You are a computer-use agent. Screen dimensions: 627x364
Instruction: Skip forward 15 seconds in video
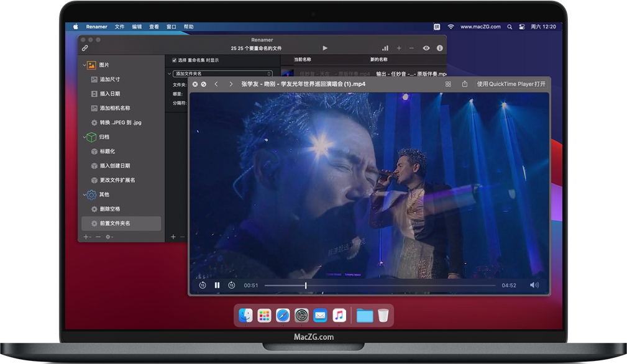232,285
